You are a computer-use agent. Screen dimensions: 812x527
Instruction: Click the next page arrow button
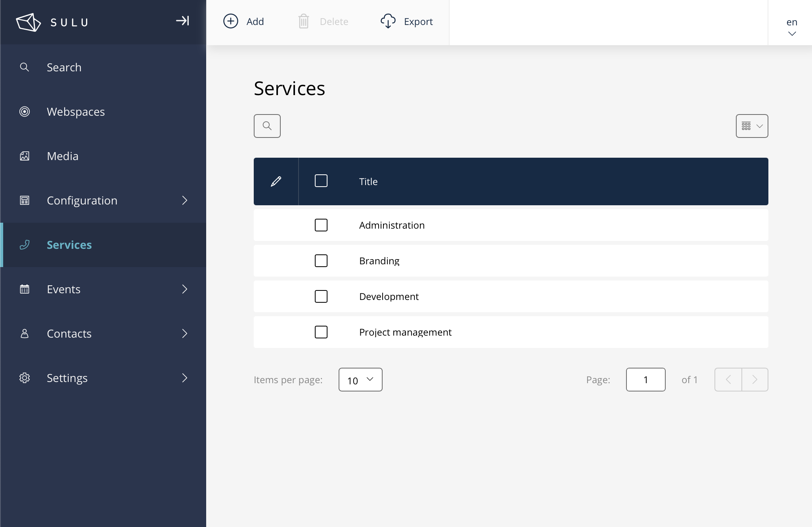click(755, 380)
